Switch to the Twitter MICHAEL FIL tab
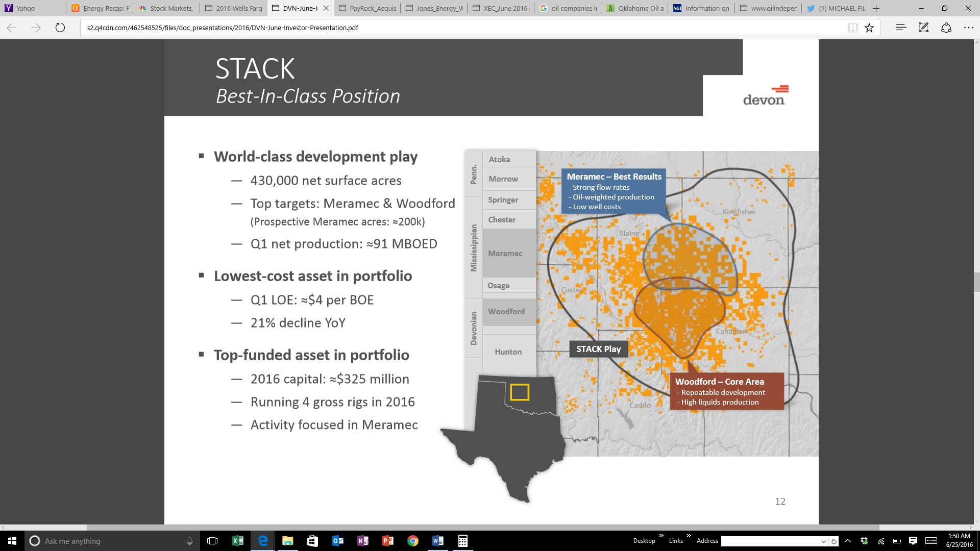Viewport: 980px width, 551px height. coord(836,8)
